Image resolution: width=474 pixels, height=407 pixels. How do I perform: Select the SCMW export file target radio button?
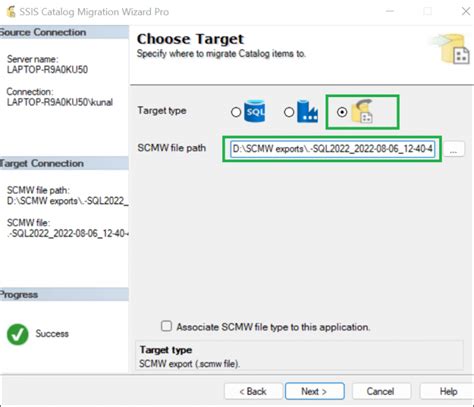[x=342, y=112]
